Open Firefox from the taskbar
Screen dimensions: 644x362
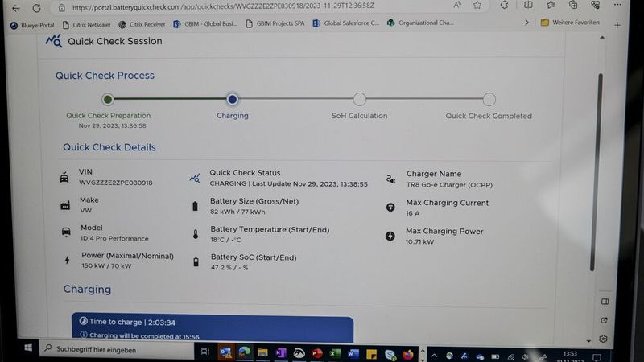(407, 354)
